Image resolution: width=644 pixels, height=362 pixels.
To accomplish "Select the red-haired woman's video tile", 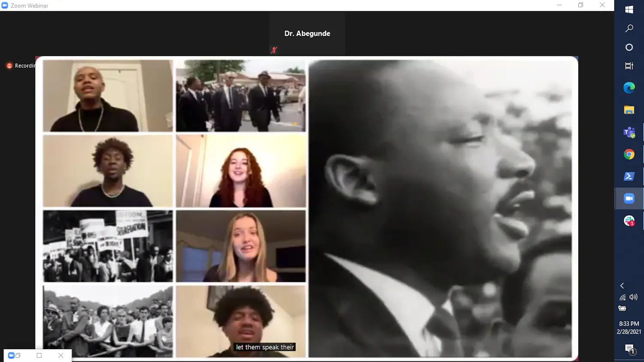I will 241,171.
